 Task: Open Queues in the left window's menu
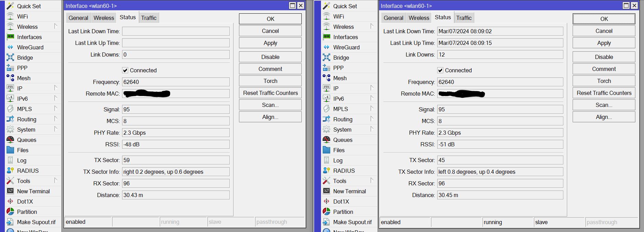[26, 140]
